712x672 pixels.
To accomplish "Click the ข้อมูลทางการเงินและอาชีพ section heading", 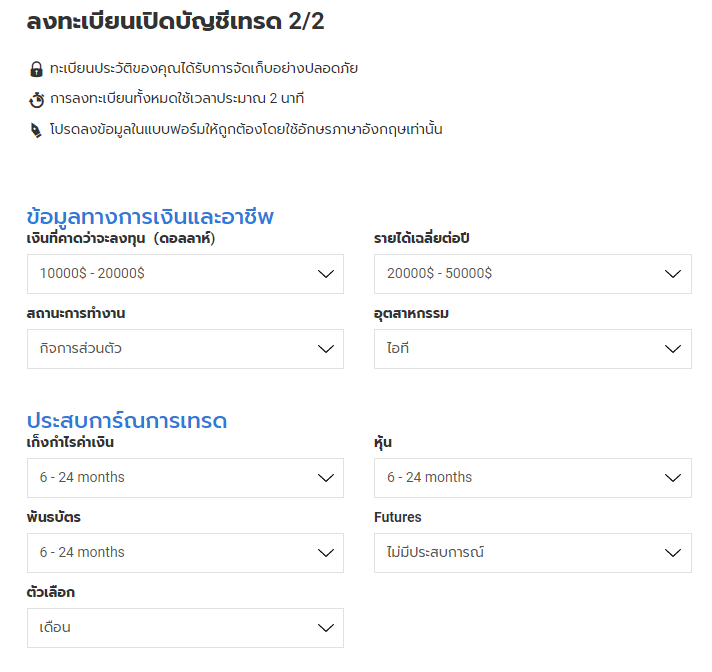I will (150, 217).
